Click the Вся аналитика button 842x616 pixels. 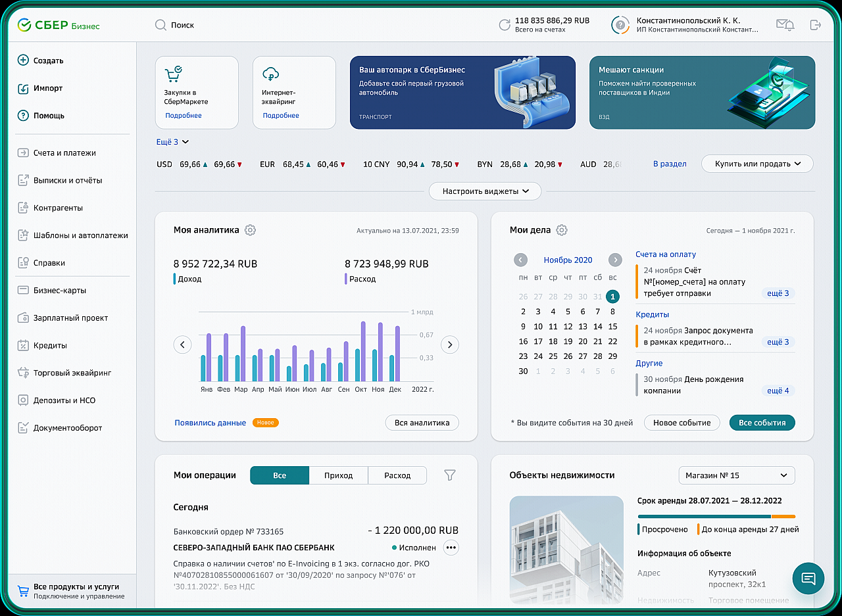point(422,423)
